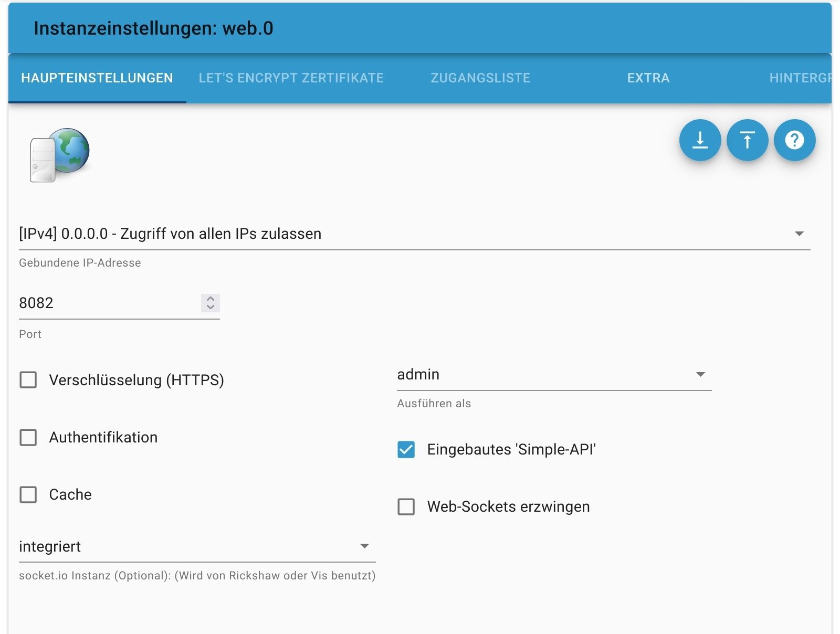Open help via question mark icon
This screenshot has height=634, width=840.
pyautogui.click(x=794, y=140)
